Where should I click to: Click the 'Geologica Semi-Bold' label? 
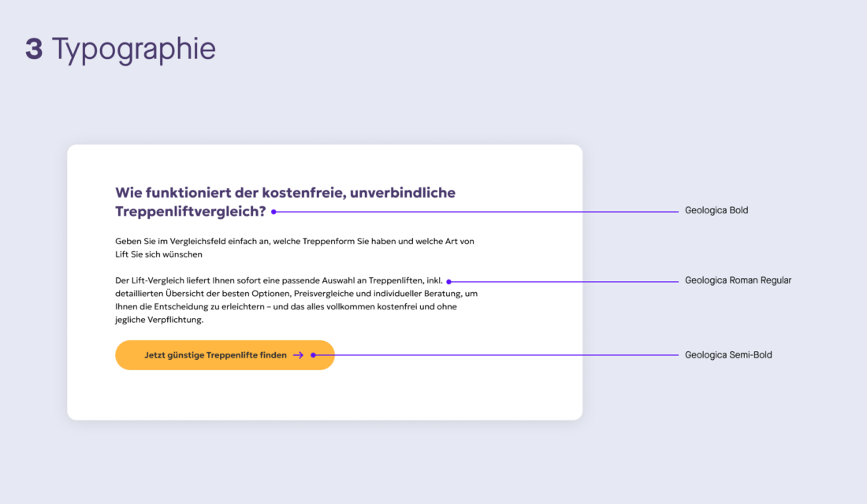click(x=728, y=355)
